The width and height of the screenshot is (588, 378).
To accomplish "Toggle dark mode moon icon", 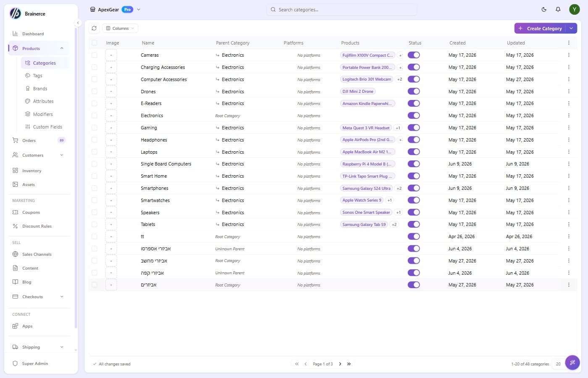I will click(x=544, y=9).
